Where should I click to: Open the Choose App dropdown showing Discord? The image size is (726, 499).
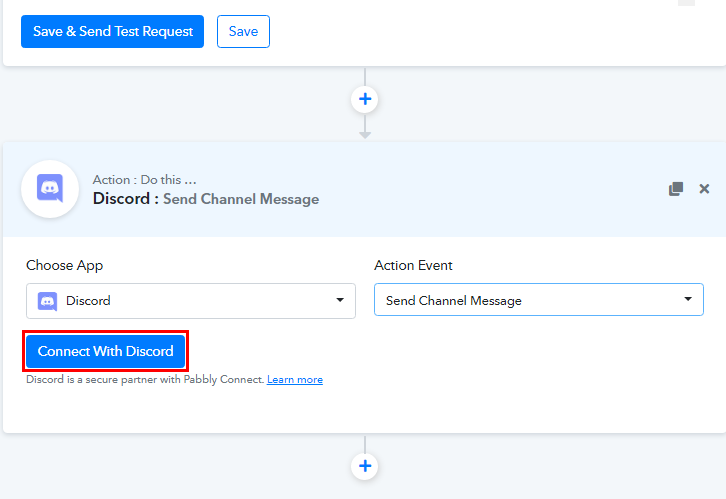pyautogui.click(x=191, y=301)
